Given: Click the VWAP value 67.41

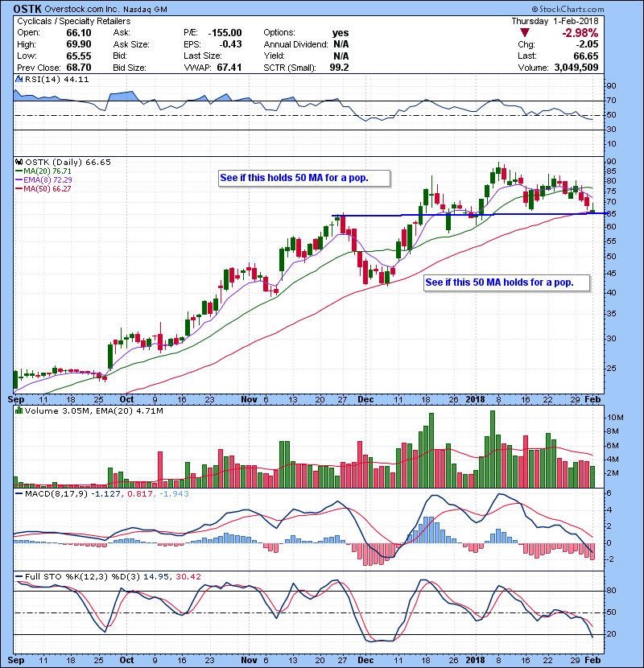Looking at the screenshot, I should coord(229,68).
